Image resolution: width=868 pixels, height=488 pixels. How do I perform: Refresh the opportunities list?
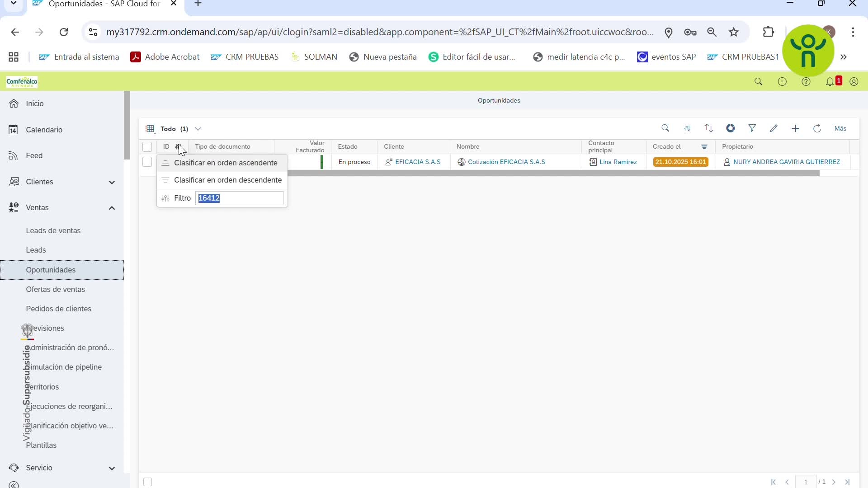tap(817, 128)
